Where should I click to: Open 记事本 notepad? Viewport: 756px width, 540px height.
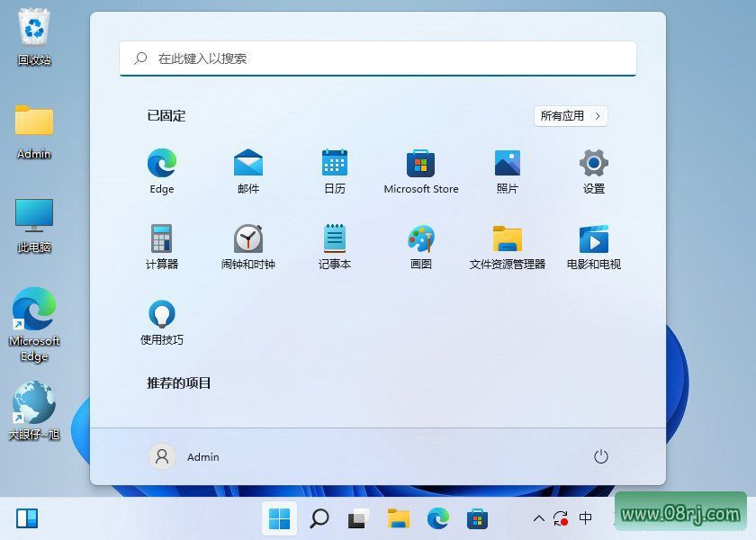point(334,247)
